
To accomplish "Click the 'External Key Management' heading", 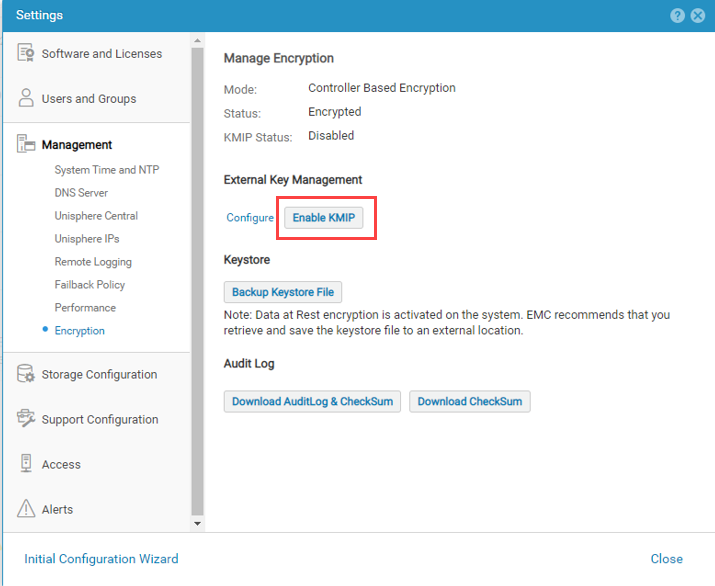I will pos(293,180).
